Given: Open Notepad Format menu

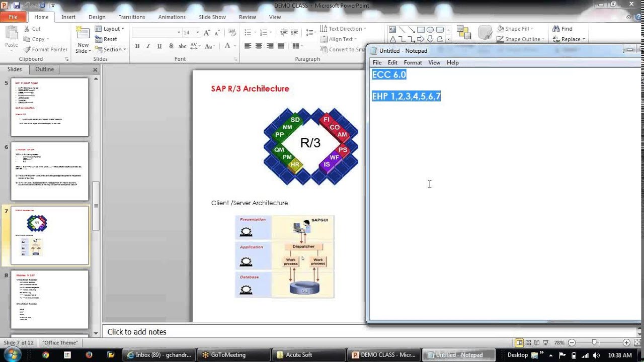Looking at the screenshot, I should (413, 62).
